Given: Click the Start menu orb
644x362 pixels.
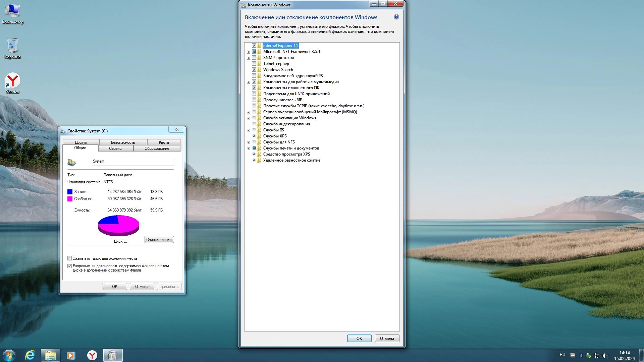Looking at the screenshot, I should click(9, 355).
